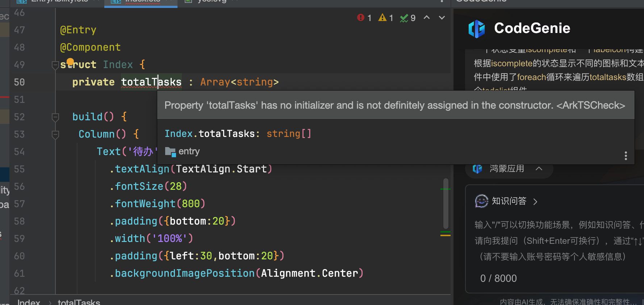Click the ArkTSCheck error message text
644x305 pixels.
pos(395,105)
